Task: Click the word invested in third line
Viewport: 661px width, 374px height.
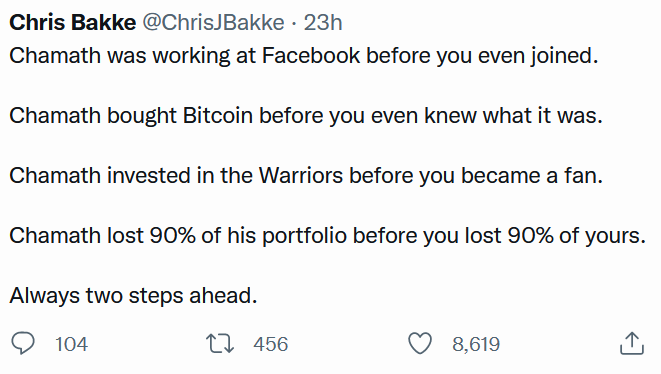Action: click(148, 175)
